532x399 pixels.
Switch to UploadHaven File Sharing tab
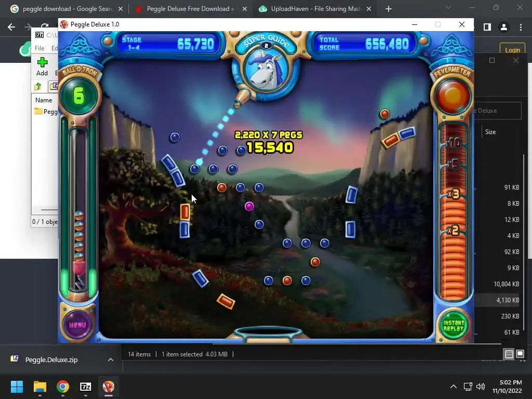[x=315, y=9]
